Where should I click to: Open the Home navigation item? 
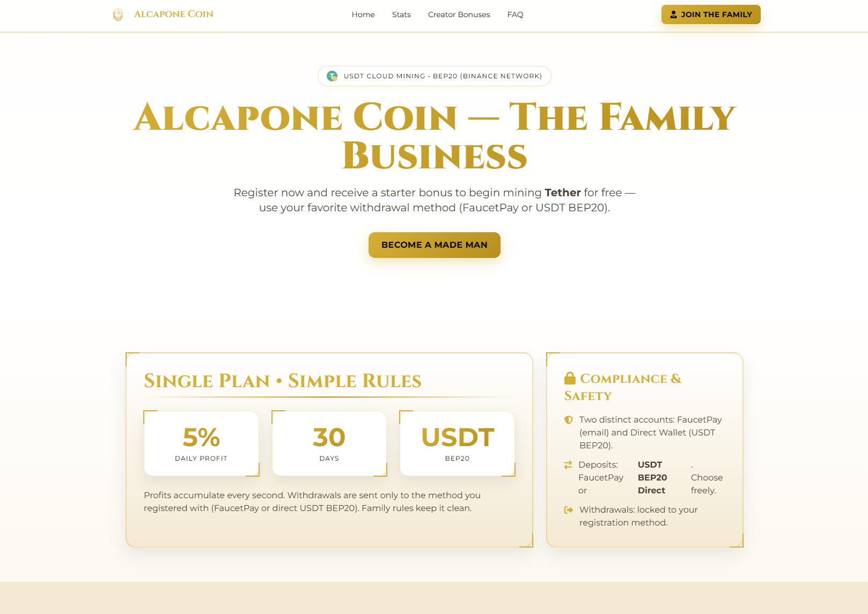tap(363, 14)
